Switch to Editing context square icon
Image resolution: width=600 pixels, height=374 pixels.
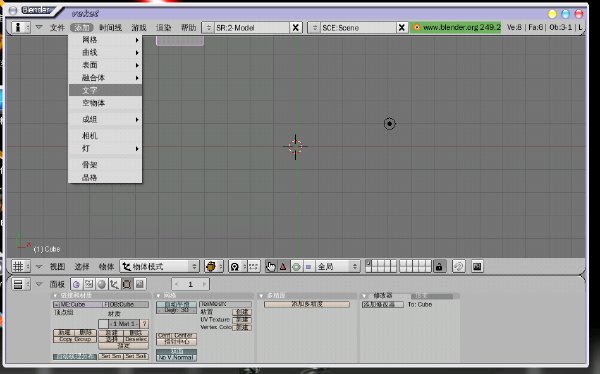[x=127, y=284]
